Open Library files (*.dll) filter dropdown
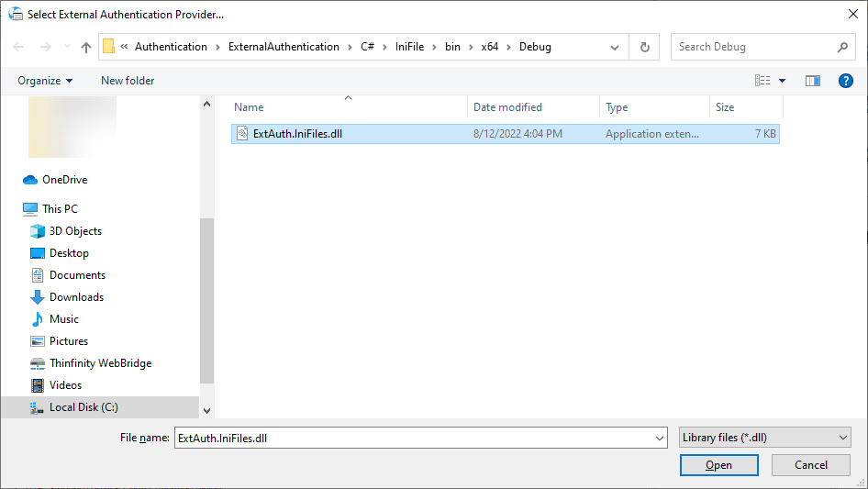This screenshot has width=868, height=489. click(x=765, y=438)
